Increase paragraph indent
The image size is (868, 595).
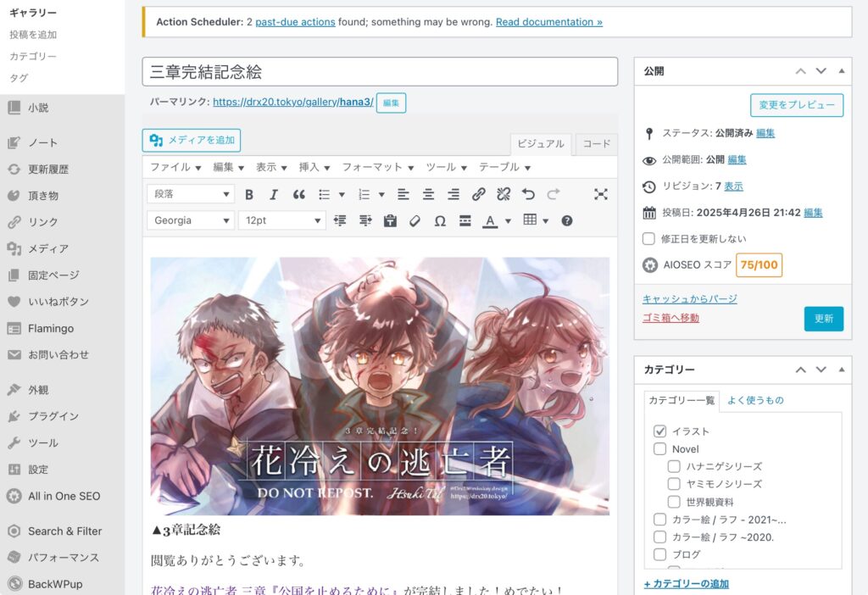tap(365, 221)
